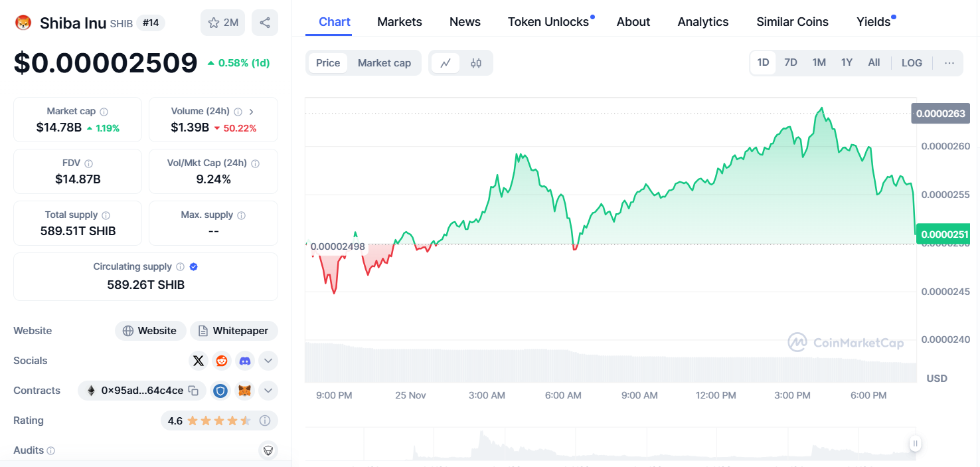The height and width of the screenshot is (467, 980).
Task: Select the 7D time range
Action: point(790,62)
